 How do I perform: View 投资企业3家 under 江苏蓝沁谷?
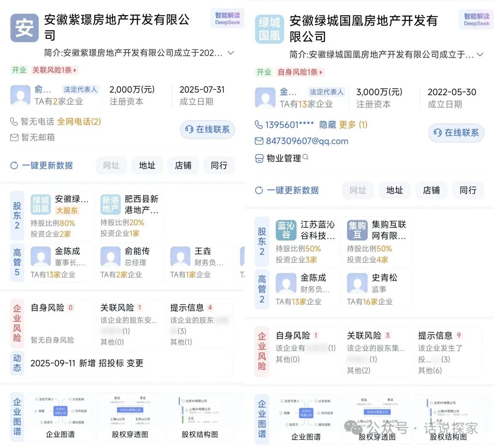coord(296,260)
